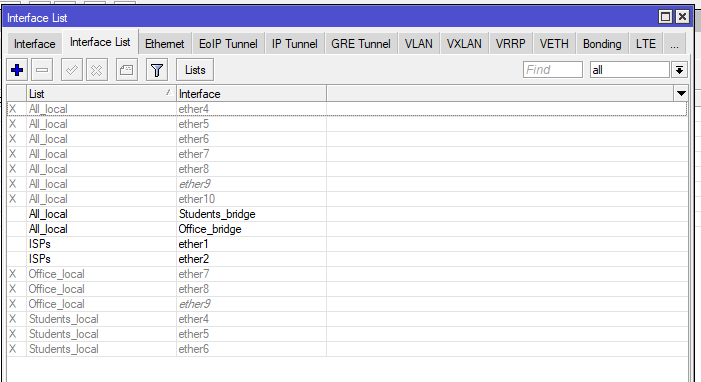The width and height of the screenshot is (701, 382).
Task: Click the Comment icon button
Action: (127, 70)
